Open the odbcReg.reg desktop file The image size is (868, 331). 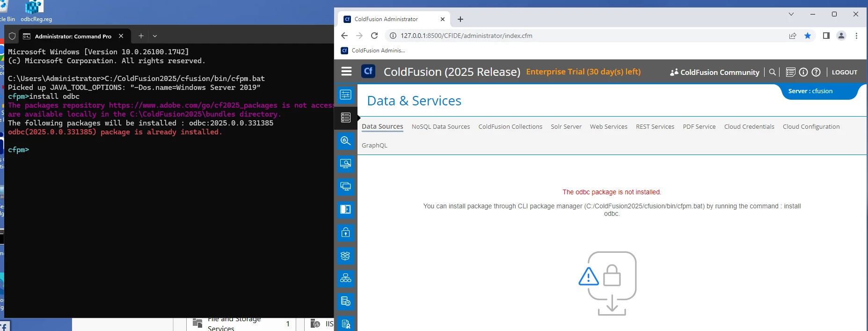coord(36,12)
